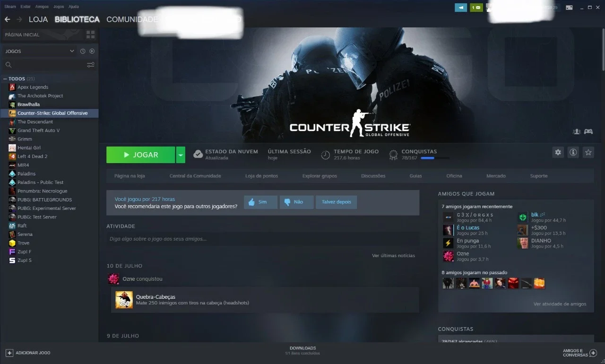Click the cloud status icon

point(198,154)
